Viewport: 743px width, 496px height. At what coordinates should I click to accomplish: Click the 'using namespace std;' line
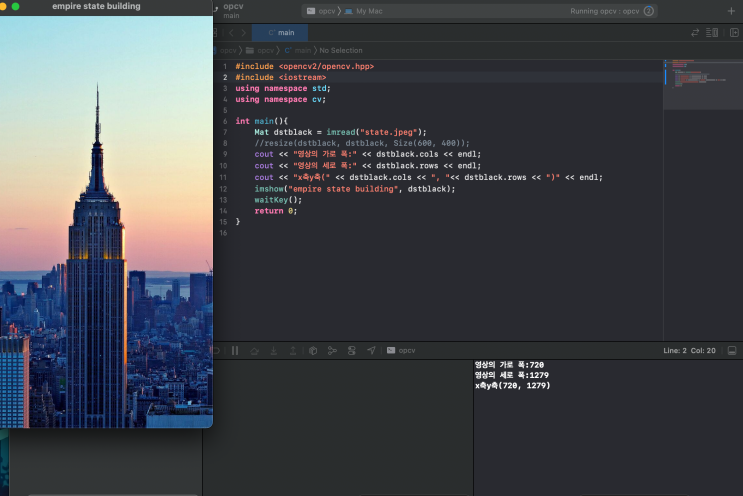pos(283,89)
